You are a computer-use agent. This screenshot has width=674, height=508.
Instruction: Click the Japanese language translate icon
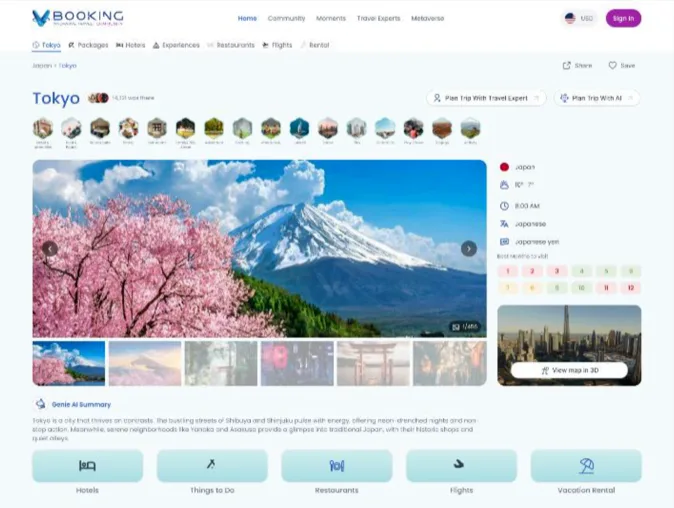coord(504,224)
